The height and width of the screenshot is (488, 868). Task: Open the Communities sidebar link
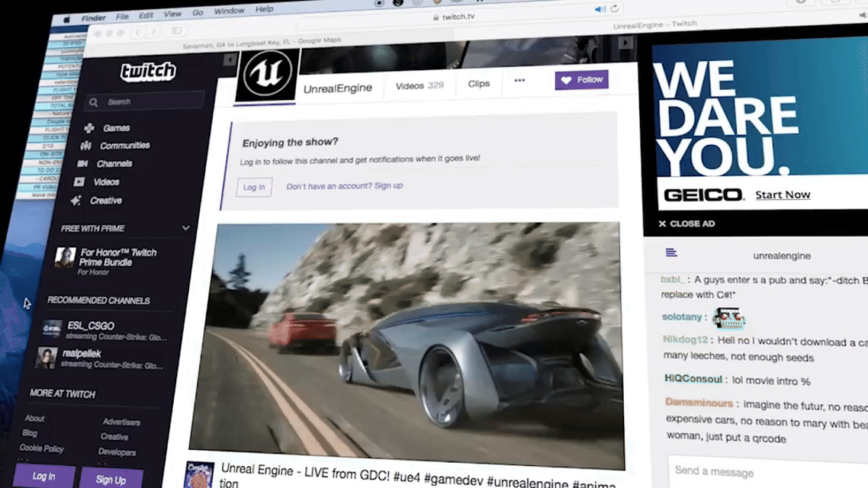pos(124,146)
